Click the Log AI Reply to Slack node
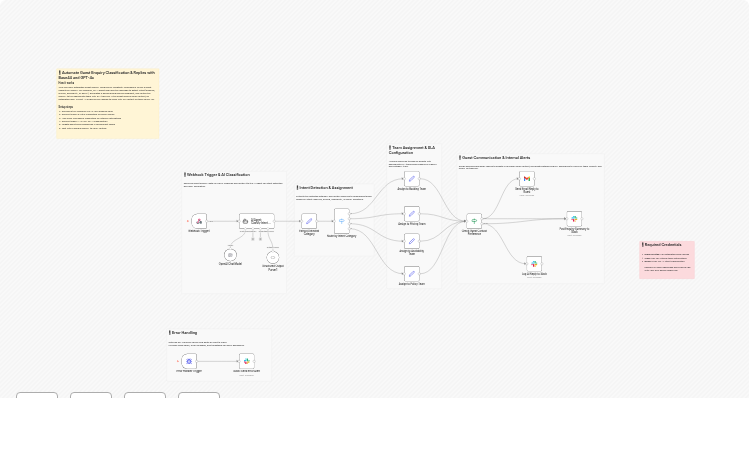749x450 pixels. (534, 263)
